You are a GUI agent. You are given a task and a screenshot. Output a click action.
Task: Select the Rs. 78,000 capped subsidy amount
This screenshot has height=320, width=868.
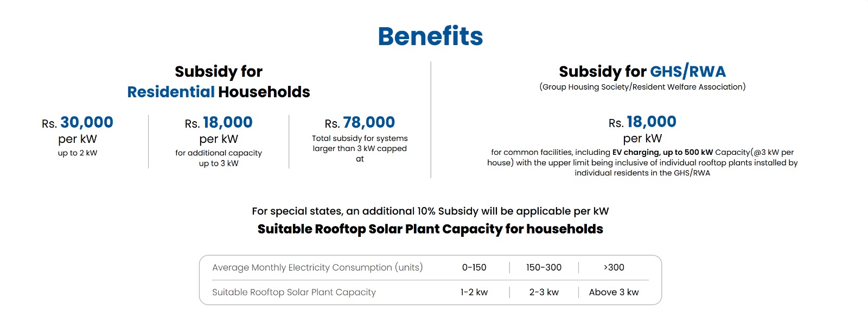click(360, 123)
